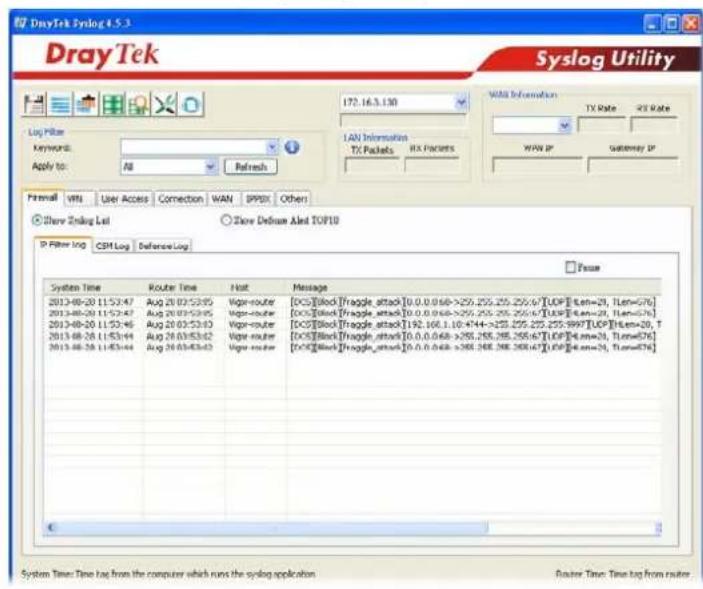Viewport: 703px width, 589px height.
Task: Click the round blue toolbar icon
Action: coord(191,104)
